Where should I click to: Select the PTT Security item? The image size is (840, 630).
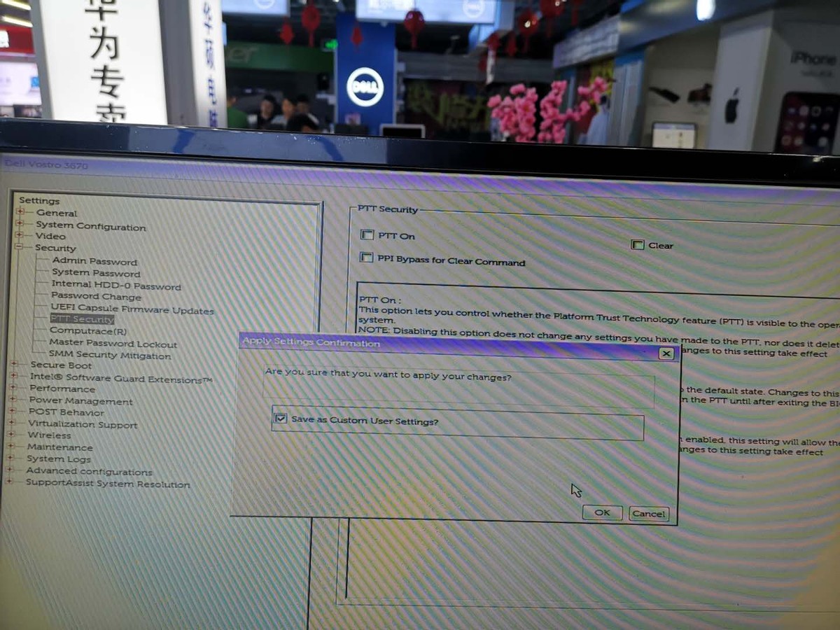coord(82,319)
